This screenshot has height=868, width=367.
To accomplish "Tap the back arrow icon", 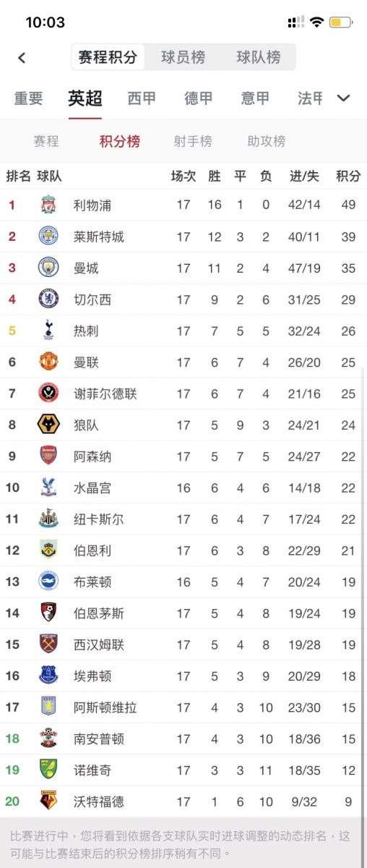I will pyautogui.click(x=22, y=58).
